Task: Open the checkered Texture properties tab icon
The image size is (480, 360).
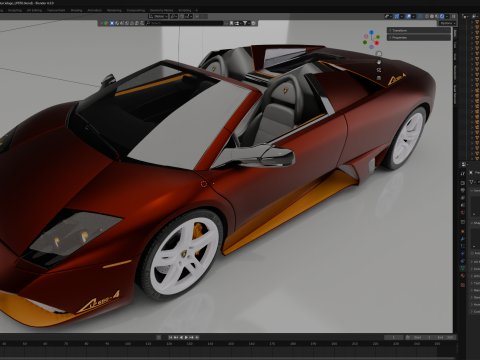Action: [x=463, y=285]
